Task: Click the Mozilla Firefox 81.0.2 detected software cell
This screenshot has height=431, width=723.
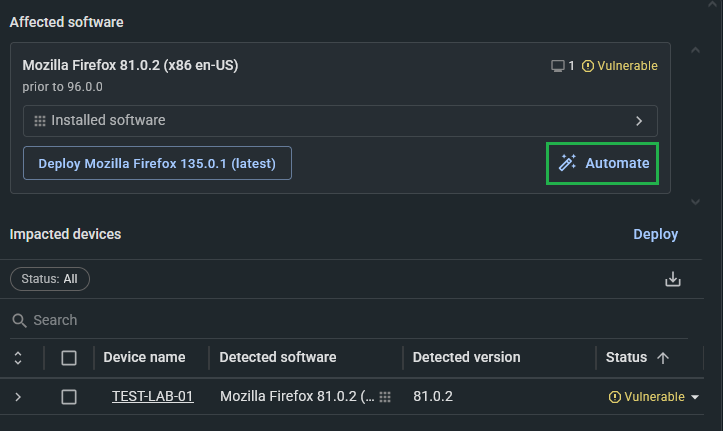Action: [x=297, y=396]
